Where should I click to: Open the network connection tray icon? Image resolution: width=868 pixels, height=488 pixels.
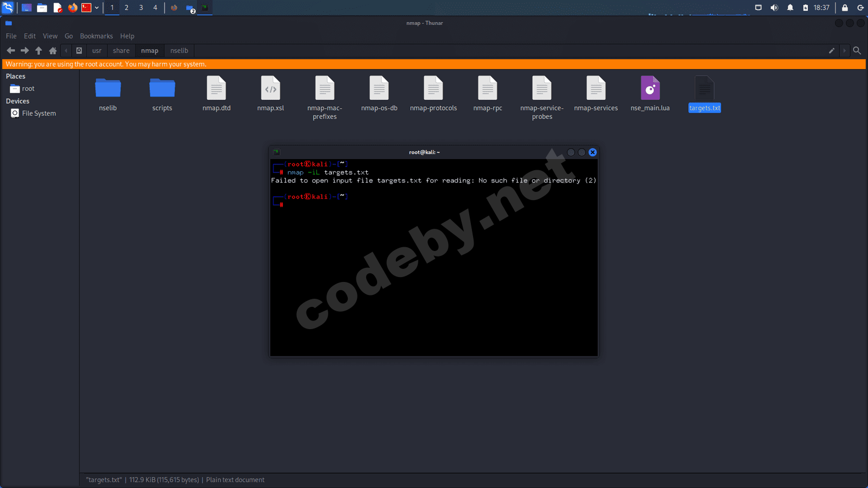(758, 8)
